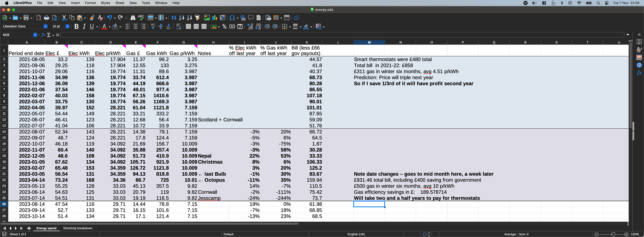Format as percent
Image resolution: width=644 pixels, height=237 pixels.
pos(224,27)
